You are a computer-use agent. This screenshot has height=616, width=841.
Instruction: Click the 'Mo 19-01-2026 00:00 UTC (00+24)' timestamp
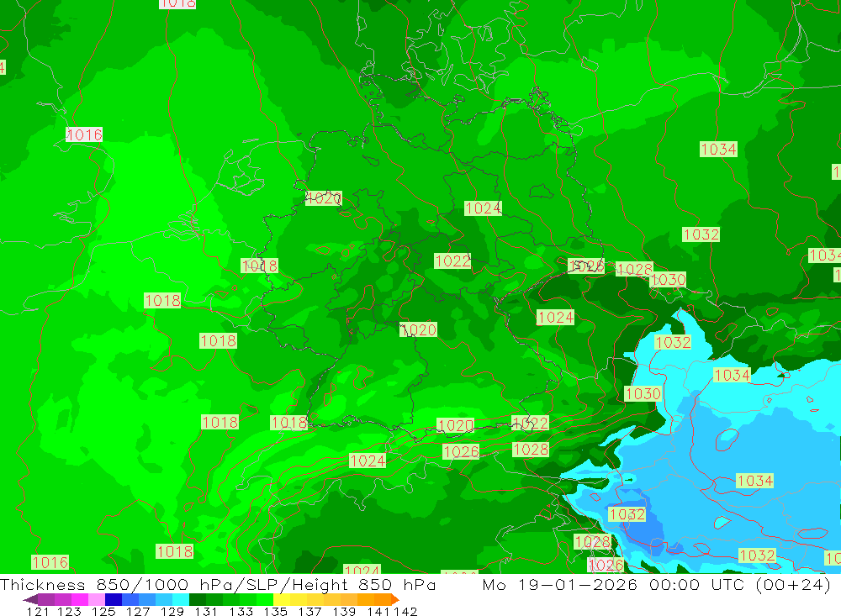tap(657, 584)
